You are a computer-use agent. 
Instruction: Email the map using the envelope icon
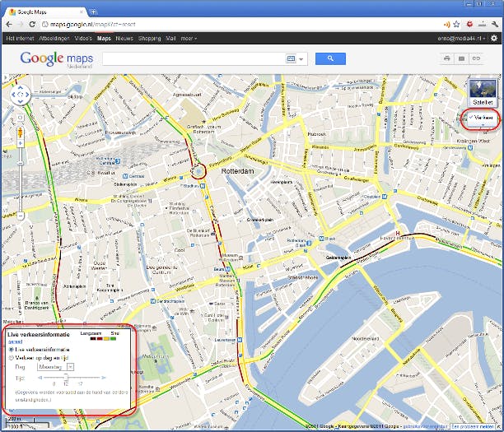coord(461,58)
